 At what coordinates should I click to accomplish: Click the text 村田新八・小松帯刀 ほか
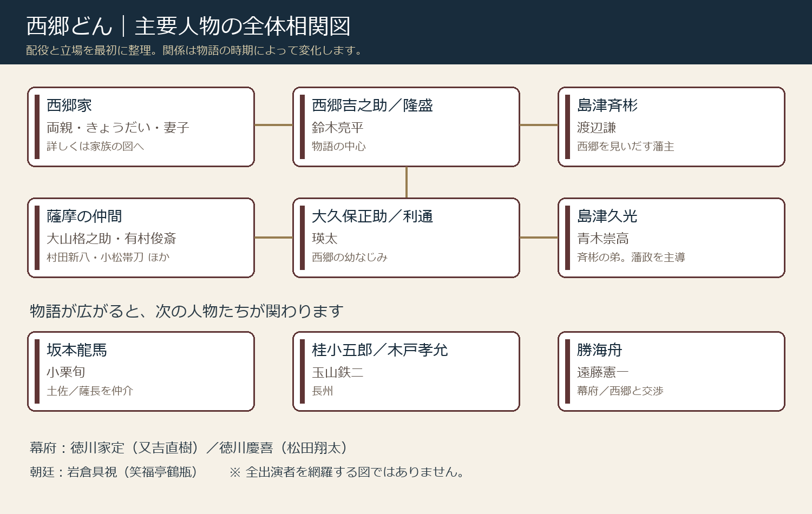point(108,257)
